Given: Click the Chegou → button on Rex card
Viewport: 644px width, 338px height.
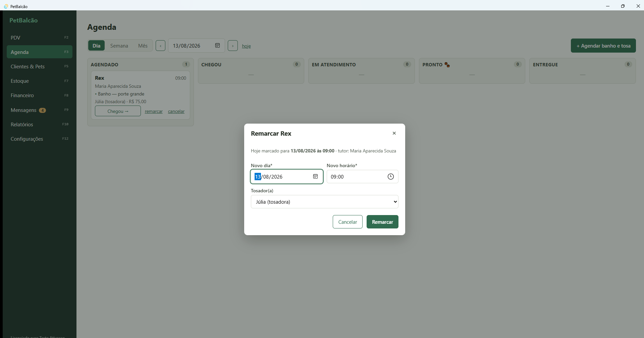Looking at the screenshot, I should [118, 111].
